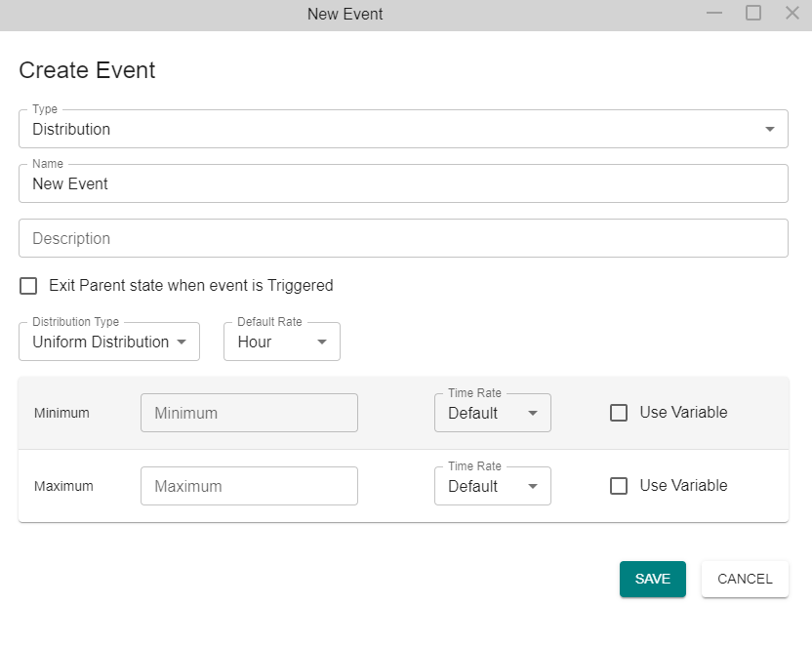The height and width of the screenshot is (645, 812).
Task: Click the Description input field
Action: tap(403, 238)
